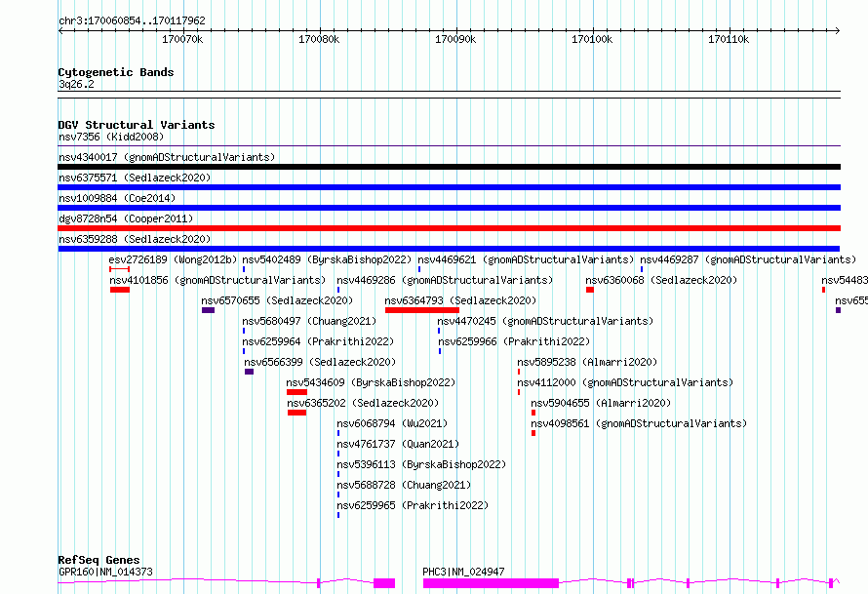868x594 pixels.
Task: Click the DGV Structural Variants track heading
Action: [137, 125]
